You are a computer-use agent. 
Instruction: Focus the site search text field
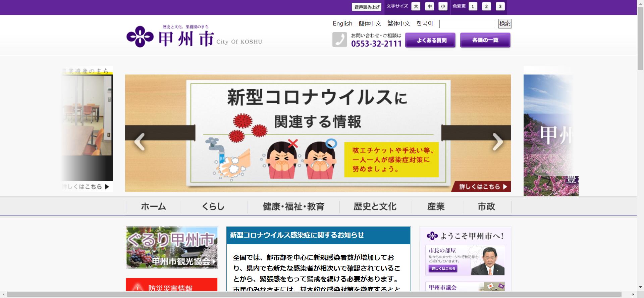click(x=468, y=24)
